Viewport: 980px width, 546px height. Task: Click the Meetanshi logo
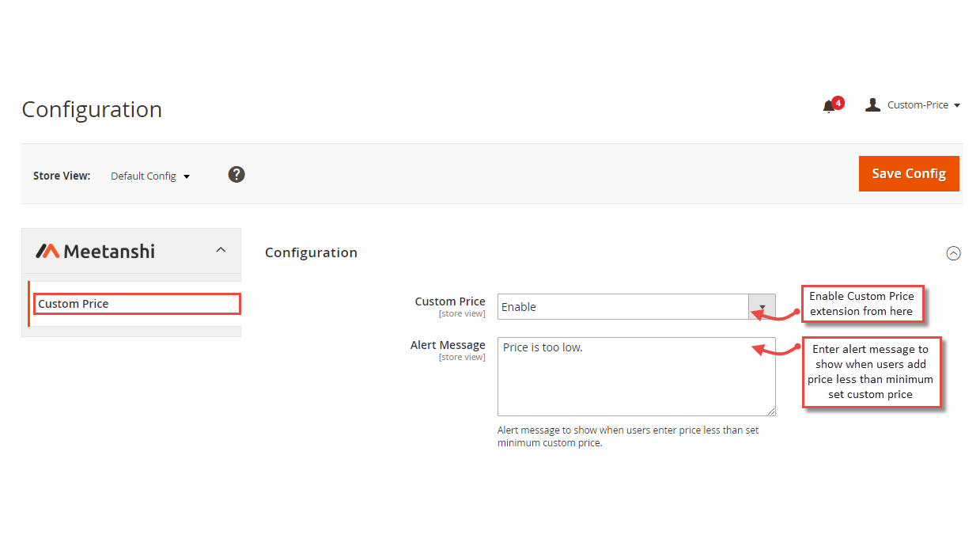click(x=95, y=251)
